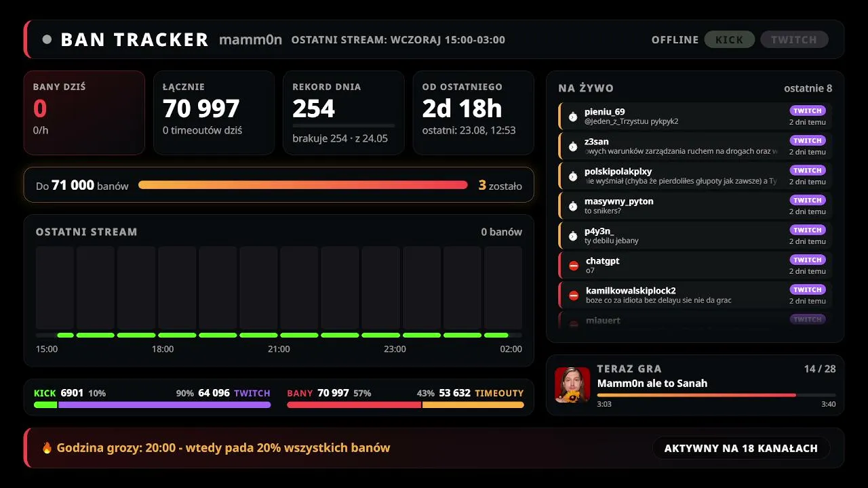Screen dimensions: 868x488
Task: Click the username p4y3n_
Action: [x=599, y=231]
